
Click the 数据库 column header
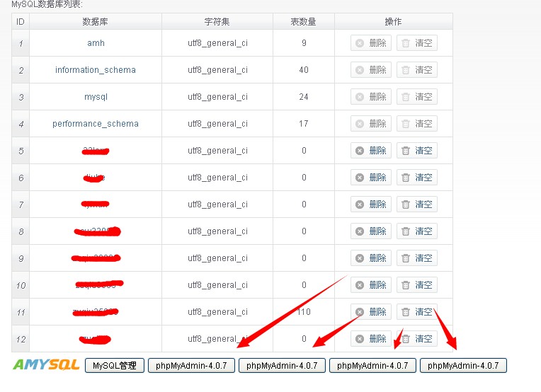click(96, 22)
